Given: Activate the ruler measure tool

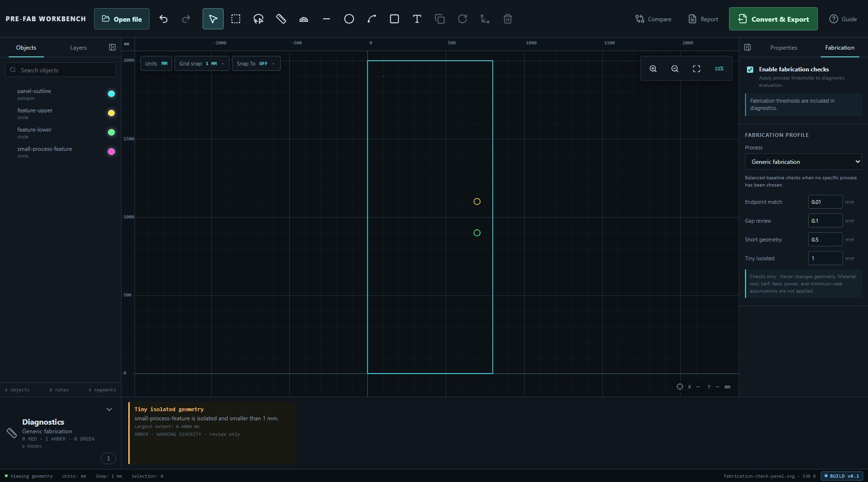Looking at the screenshot, I should (x=281, y=19).
